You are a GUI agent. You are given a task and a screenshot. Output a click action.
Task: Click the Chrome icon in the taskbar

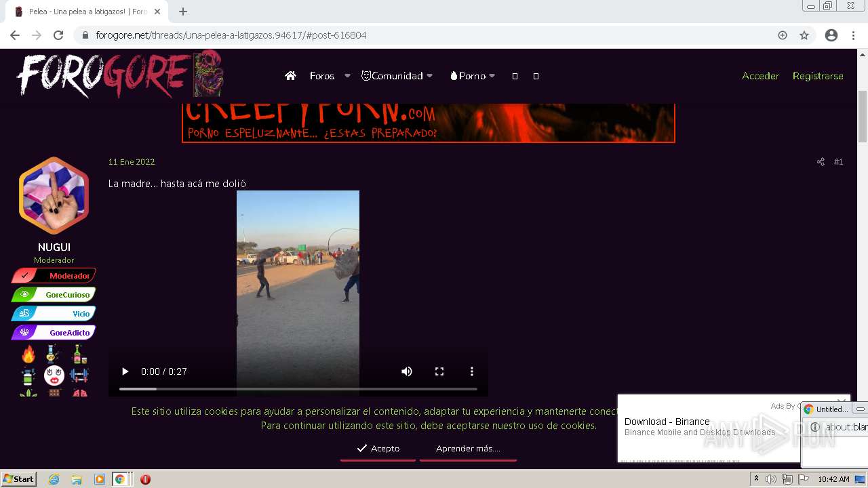click(120, 479)
